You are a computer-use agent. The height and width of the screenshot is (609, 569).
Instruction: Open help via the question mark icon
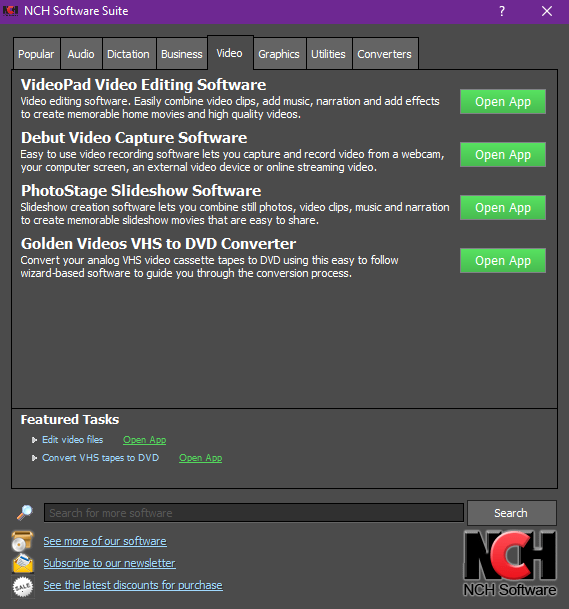click(x=502, y=11)
